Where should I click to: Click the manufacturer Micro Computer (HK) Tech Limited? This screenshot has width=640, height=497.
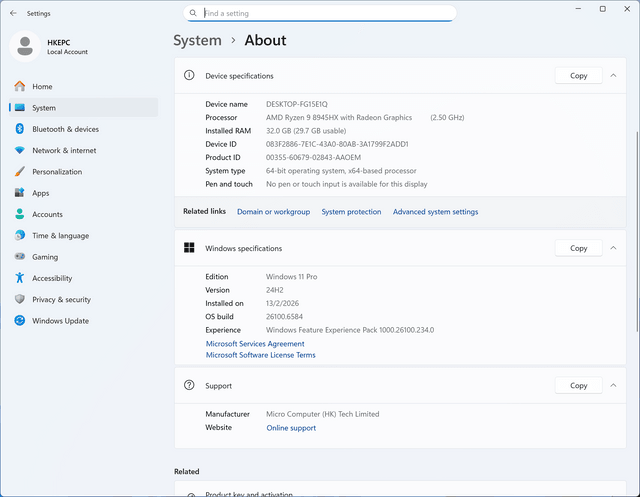click(322, 414)
